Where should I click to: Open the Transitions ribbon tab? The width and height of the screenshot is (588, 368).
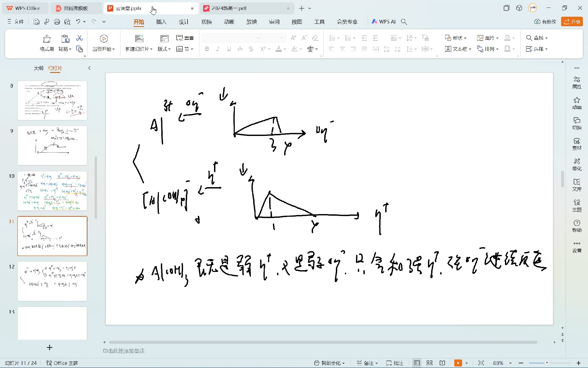pos(207,22)
